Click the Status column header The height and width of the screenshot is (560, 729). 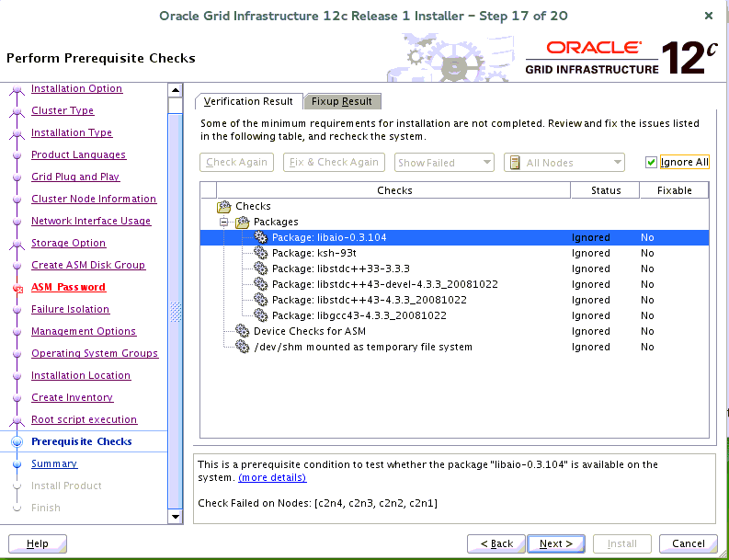point(605,190)
